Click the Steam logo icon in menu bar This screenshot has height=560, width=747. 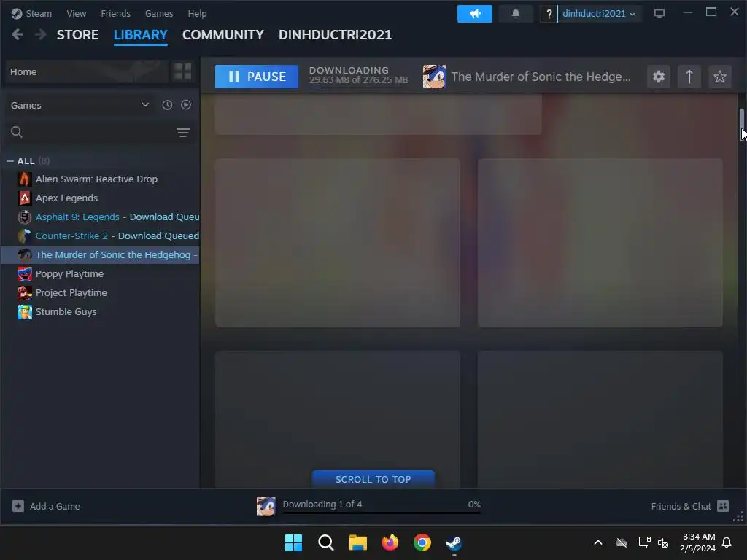coord(17,13)
